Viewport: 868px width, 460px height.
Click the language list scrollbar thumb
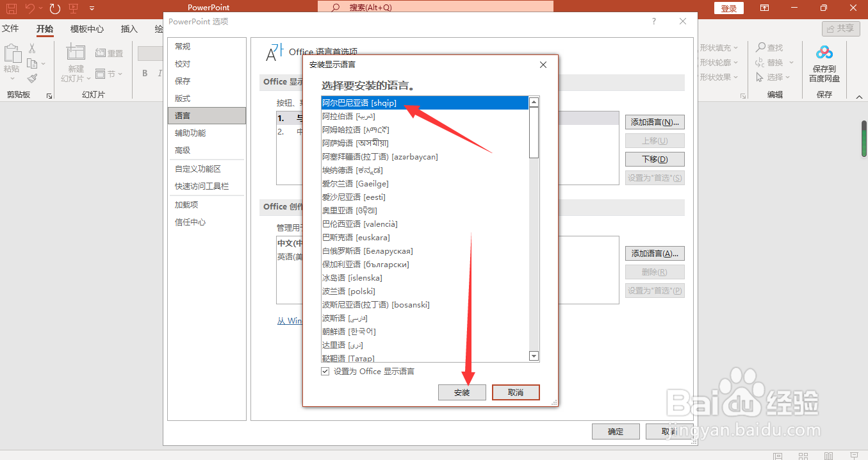(534, 133)
